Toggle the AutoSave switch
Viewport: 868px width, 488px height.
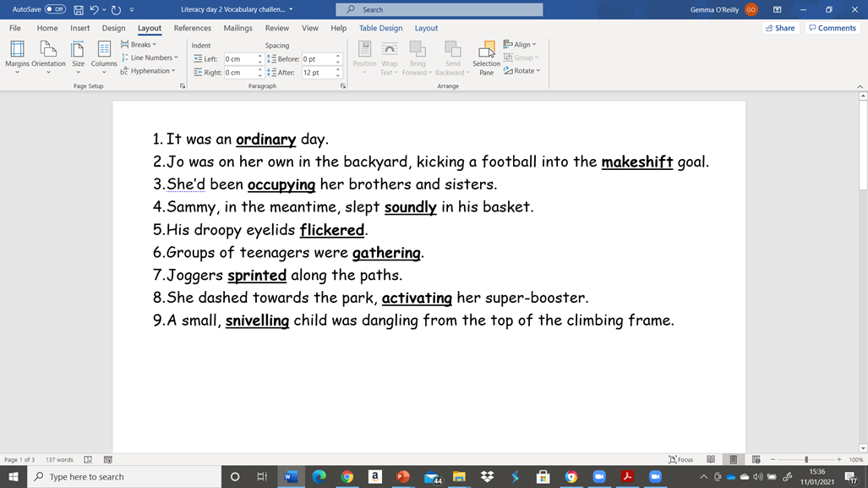[55, 9]
